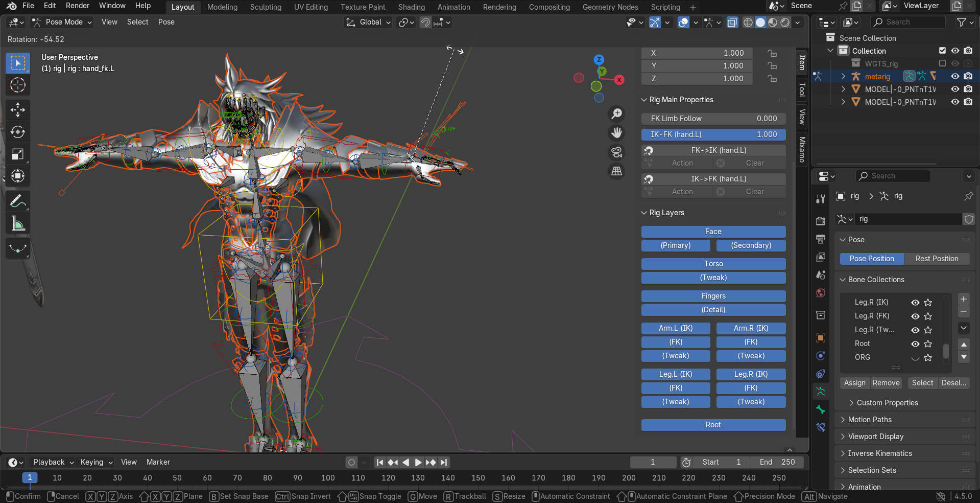Open the Pose Mode dropdown
Viewport: 980px width, 503px height.
click(62, 22)
